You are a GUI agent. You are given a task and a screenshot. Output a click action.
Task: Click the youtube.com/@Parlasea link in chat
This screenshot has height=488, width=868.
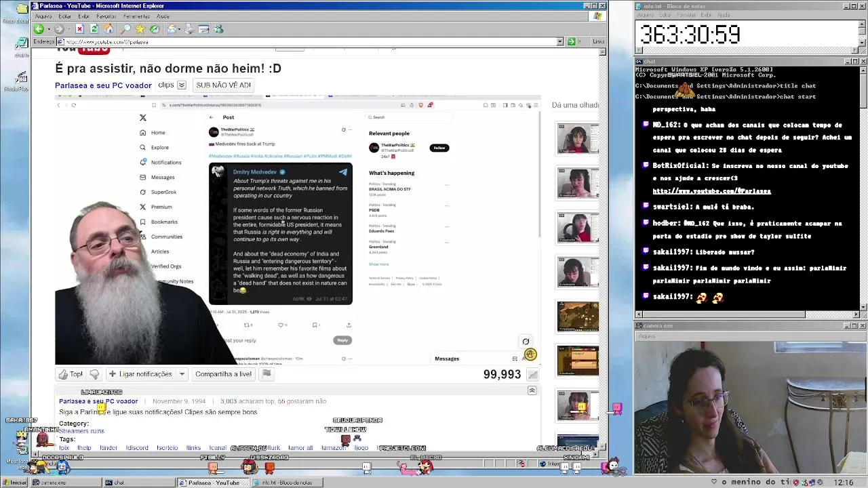711,191
